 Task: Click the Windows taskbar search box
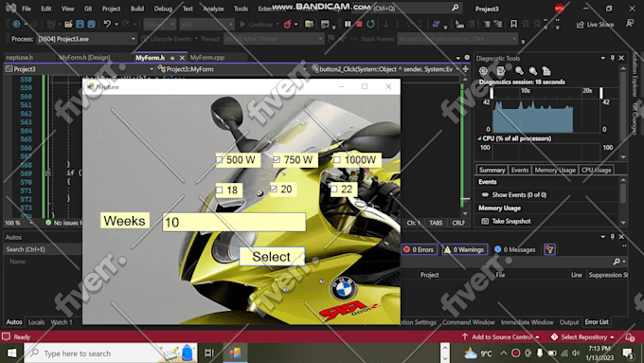click(111, 354)
